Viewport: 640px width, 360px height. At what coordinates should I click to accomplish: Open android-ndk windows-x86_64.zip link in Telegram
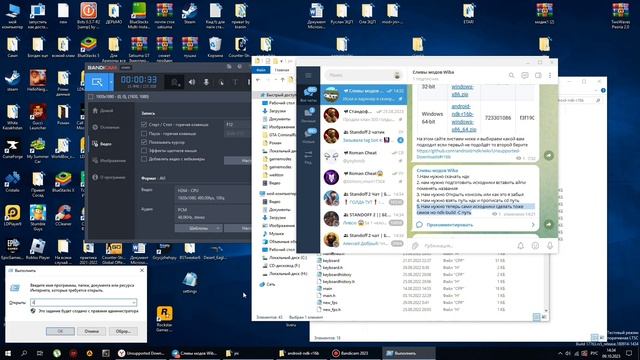click(x=464, y=118)
